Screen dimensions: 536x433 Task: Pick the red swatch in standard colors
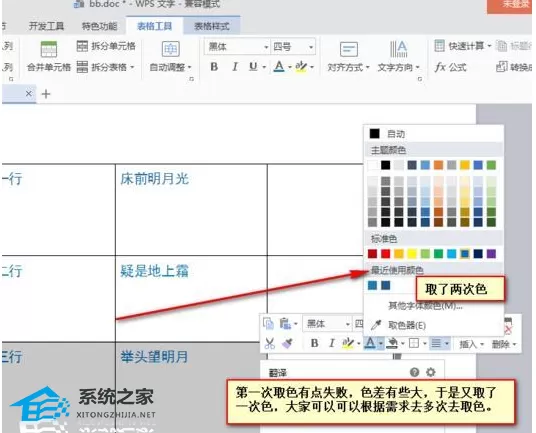(385, 254)
